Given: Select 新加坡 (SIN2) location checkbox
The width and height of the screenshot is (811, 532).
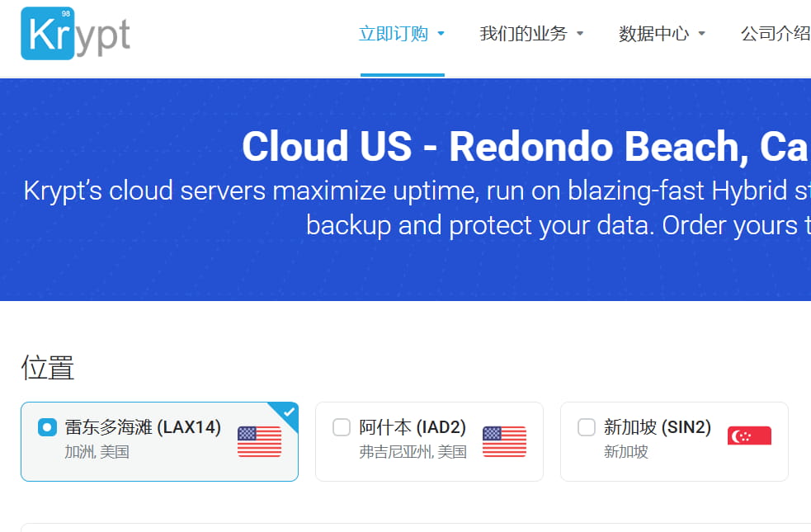Looking at the screenshot, I should [587, 427].
